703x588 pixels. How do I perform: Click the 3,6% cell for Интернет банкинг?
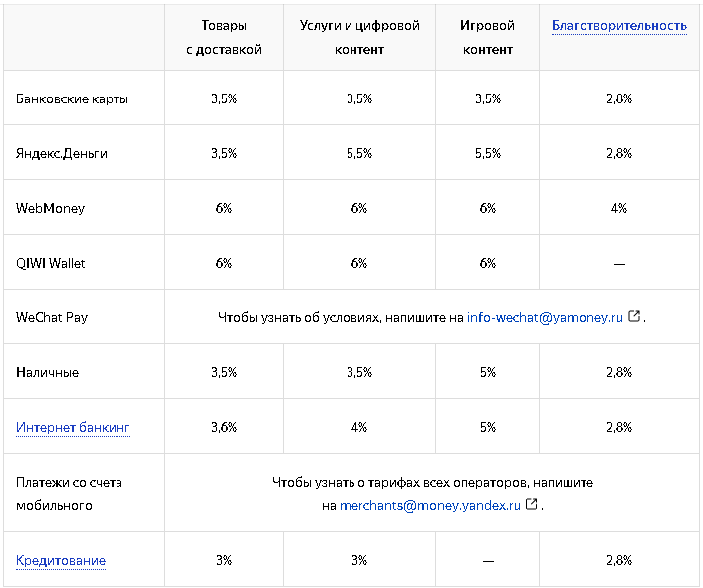(x=224, y=427)
